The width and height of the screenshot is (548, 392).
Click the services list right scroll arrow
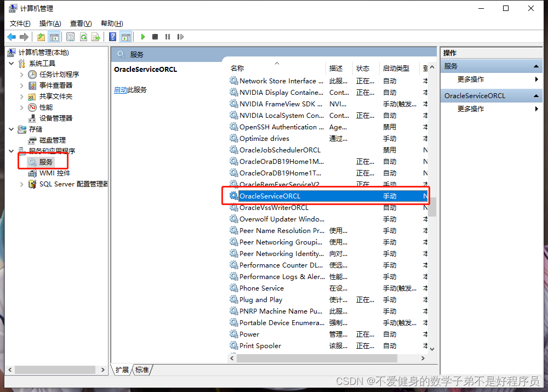point(423,359)
